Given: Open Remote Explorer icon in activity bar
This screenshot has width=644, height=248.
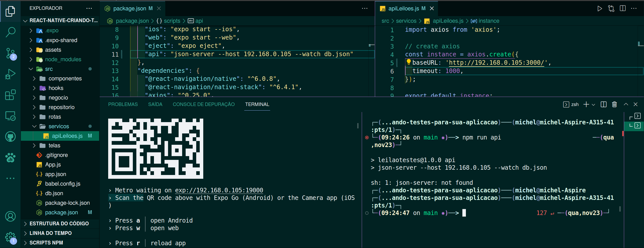Looking at the screenshot, I should (x=10, y=116).
